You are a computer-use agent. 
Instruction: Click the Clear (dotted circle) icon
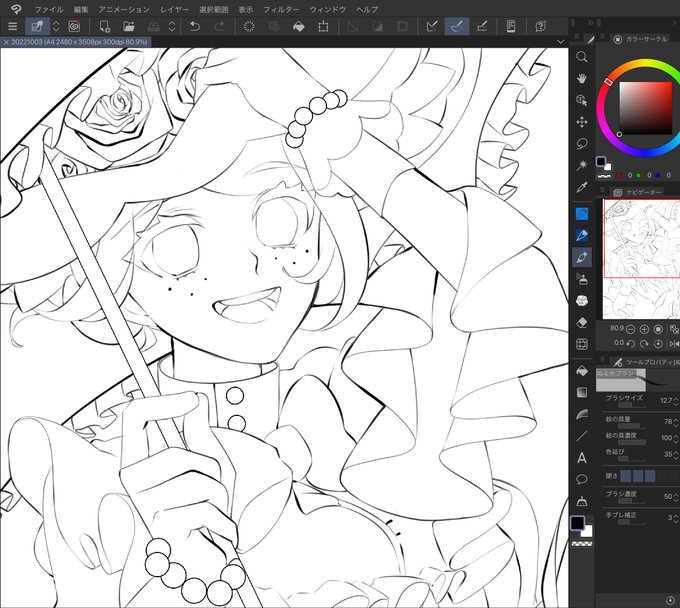(x=249, y=26)
